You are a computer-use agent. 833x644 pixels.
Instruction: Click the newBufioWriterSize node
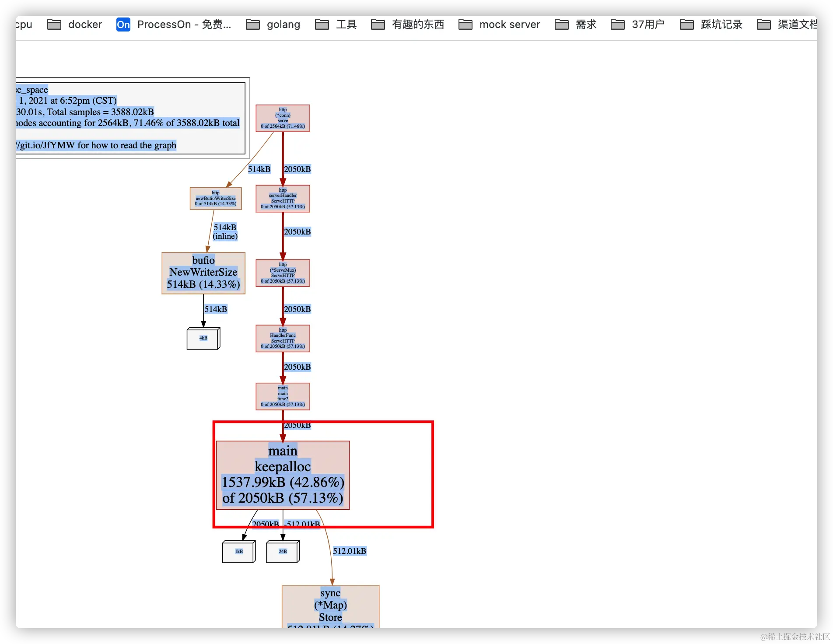point(215,198)
